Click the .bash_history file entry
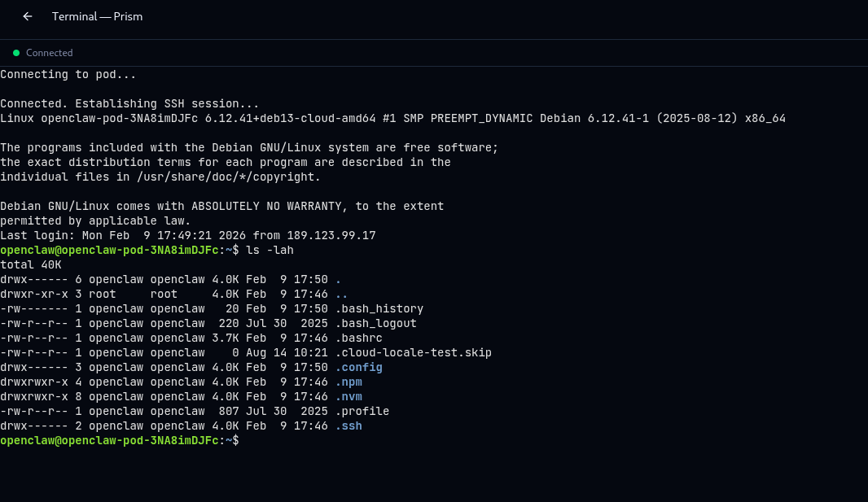 [379, 308]
